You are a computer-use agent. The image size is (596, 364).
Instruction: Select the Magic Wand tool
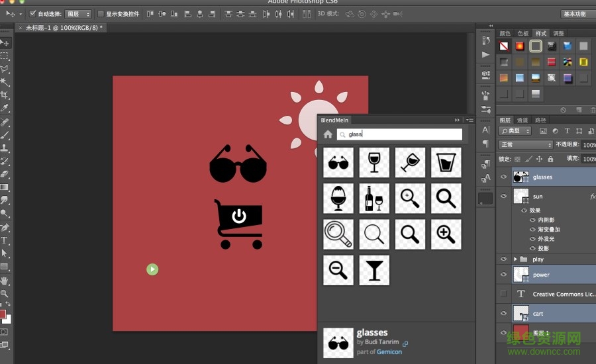5,83
